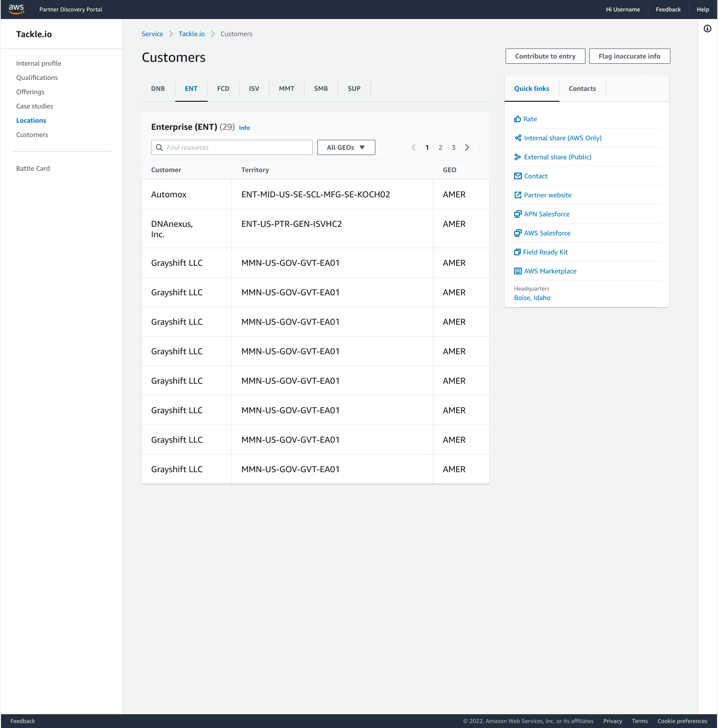Focus the Find resources search field
Screen dimensions: 718x728
(x=232, y=147)
